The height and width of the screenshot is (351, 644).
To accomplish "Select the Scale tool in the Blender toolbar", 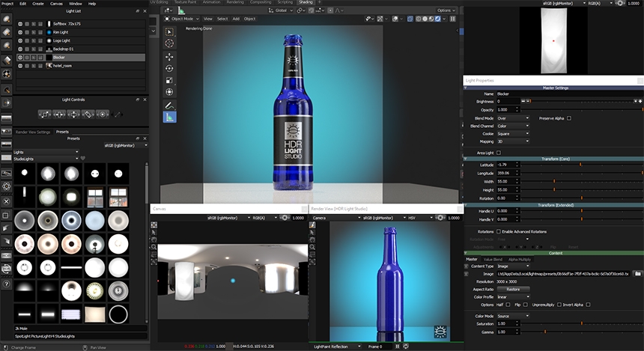I will click(x=169, y=80).
